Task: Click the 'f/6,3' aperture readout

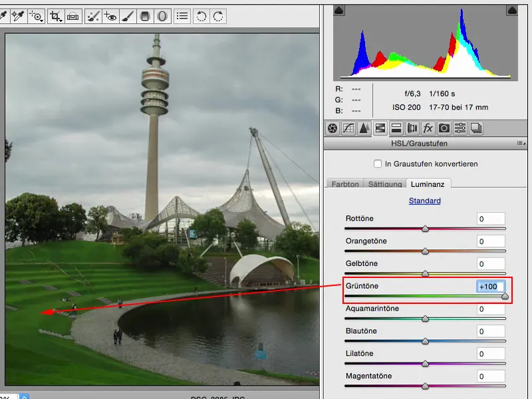Action: click(412, 94)
